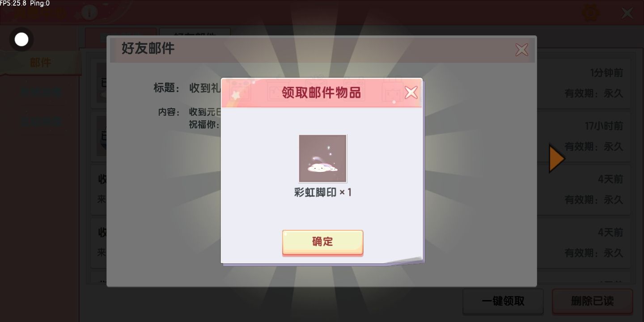
Task: Tap the white floating circle button
Action: click(21, 40)
